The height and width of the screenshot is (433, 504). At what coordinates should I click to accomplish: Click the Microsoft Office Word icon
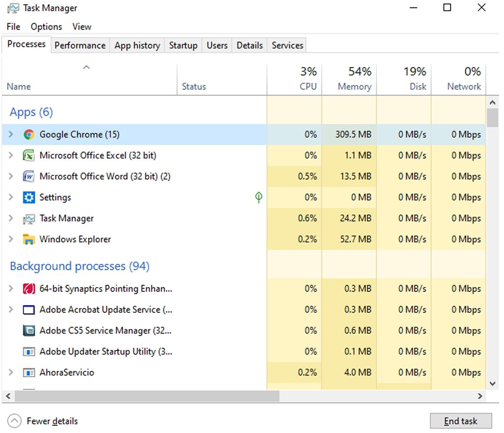coord(29,177)
